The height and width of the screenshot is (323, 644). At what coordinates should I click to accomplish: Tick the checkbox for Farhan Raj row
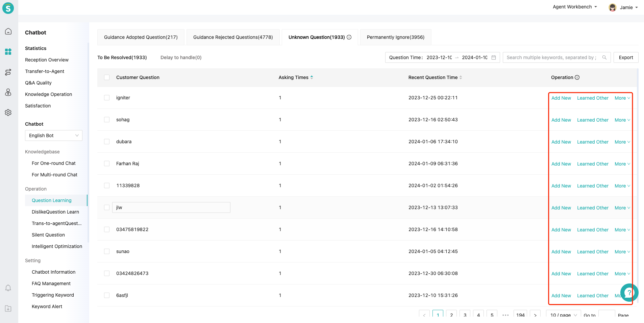(x=107, y=164)
